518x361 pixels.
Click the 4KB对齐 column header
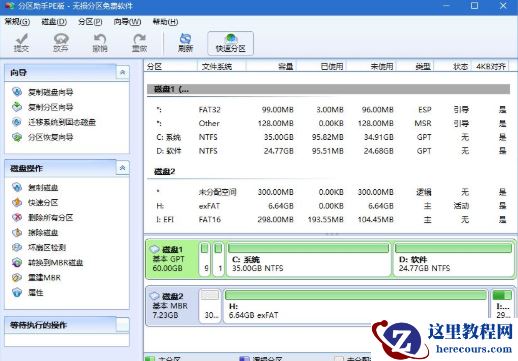(x=491, y=67)
